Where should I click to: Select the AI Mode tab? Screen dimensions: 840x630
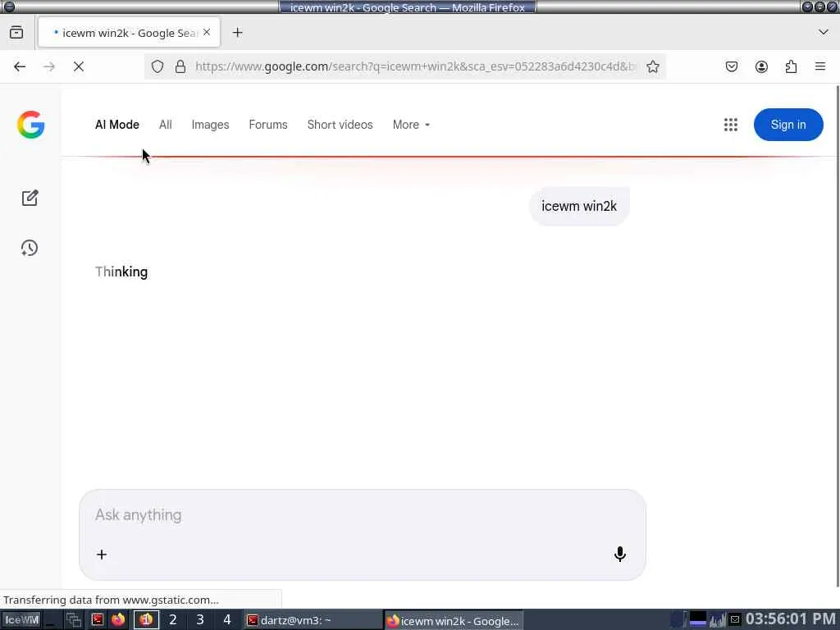[116, 125]
